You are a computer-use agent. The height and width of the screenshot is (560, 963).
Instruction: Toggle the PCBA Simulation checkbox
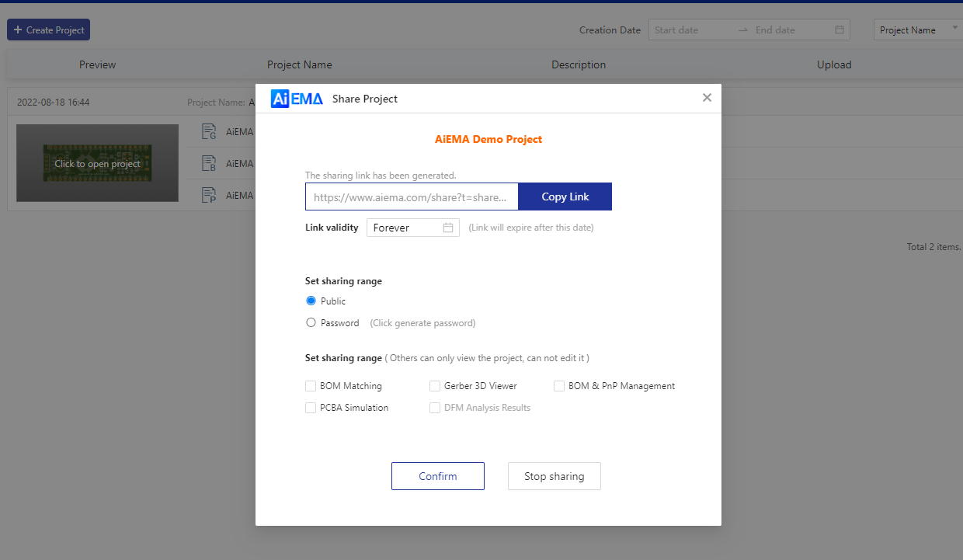coord(311,408)
